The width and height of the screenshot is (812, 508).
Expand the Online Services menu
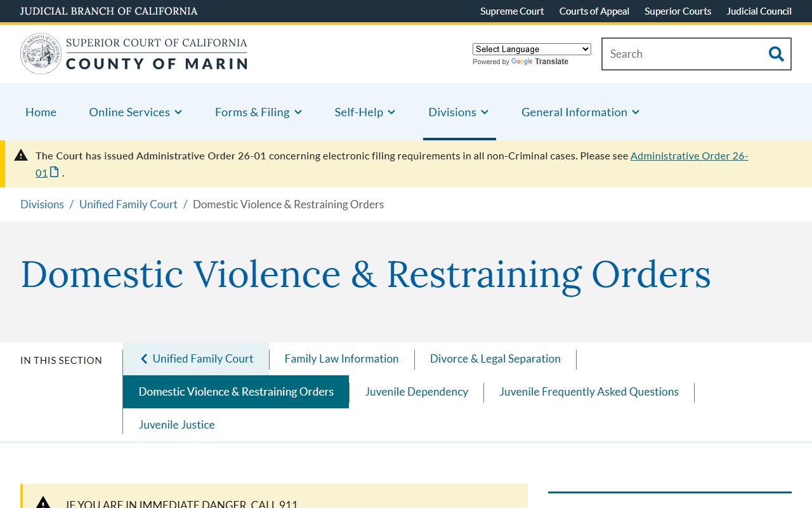(x=136, y=112)
